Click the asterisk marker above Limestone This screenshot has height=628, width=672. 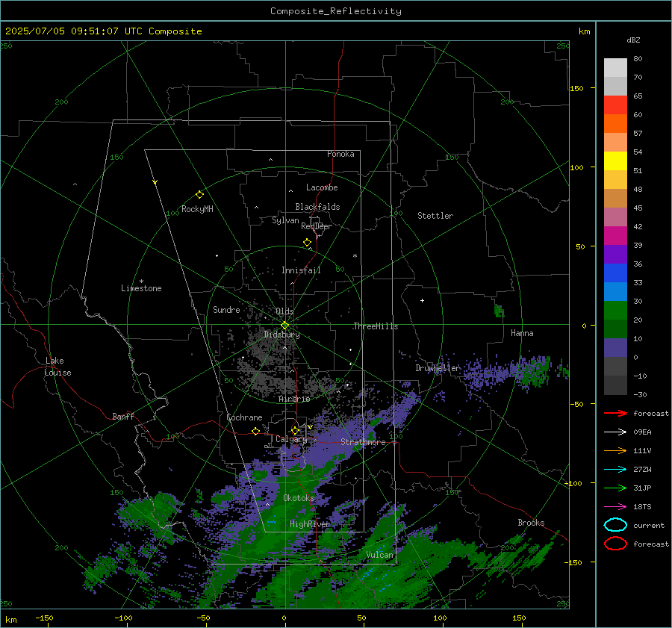click(x=141, y=282)
